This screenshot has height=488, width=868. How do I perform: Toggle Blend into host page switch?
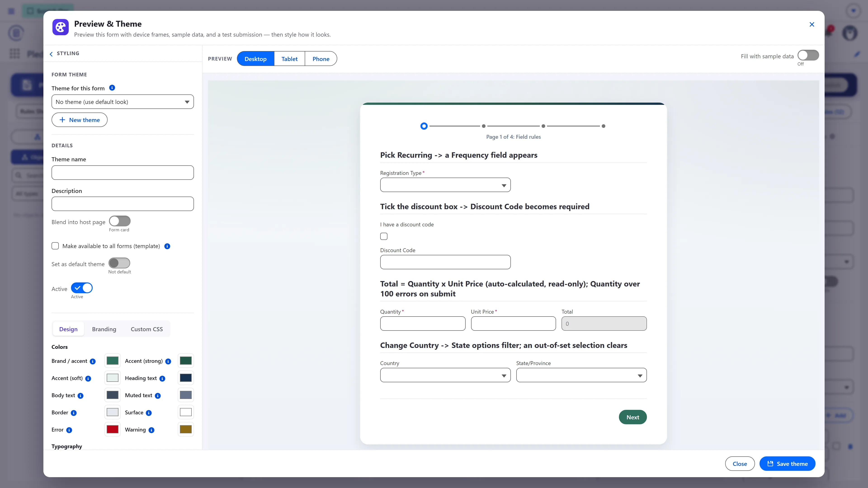pos(120,221)
